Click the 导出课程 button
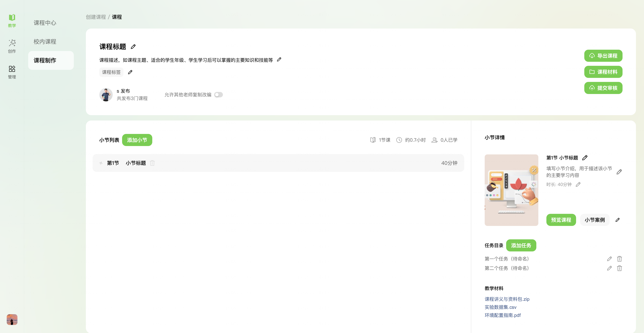The image size is (644, 333). tap(603, 56)
